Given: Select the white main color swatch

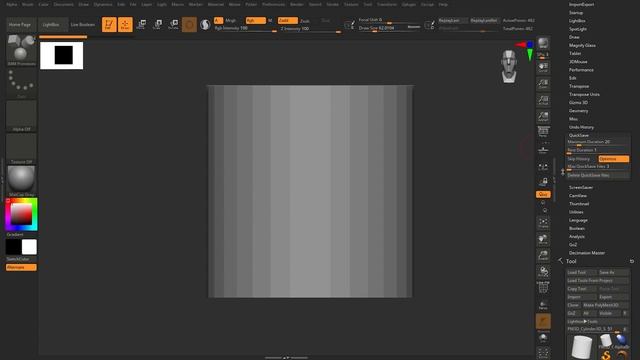Looking at the screenshot, I should pyautogui.click(x=29, y=247).
